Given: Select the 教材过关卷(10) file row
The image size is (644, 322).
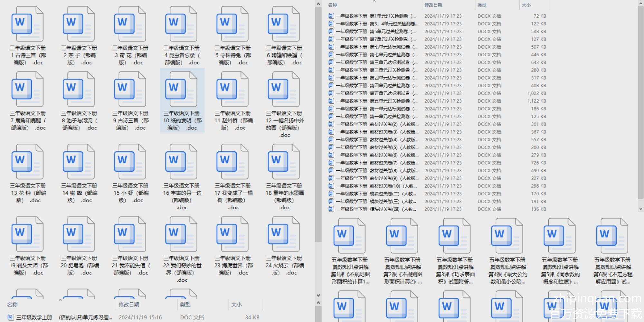Looking at the screenshot, I should click(437, 186).
